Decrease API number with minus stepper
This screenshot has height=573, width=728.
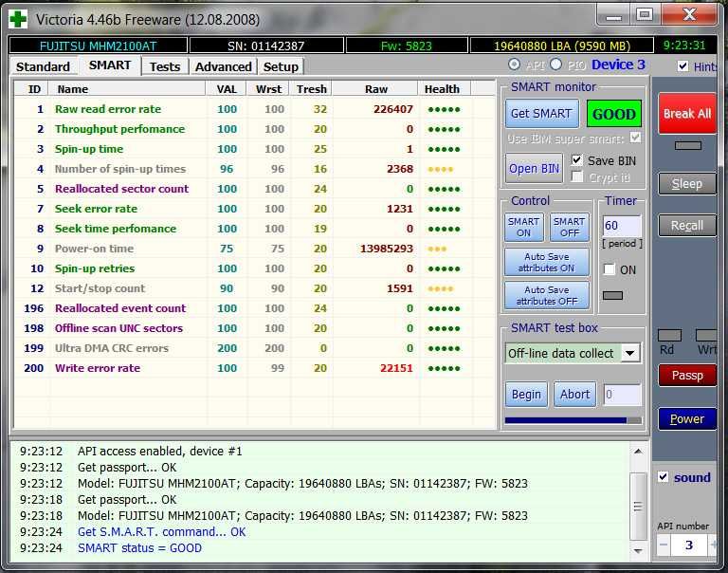point(664,545)
